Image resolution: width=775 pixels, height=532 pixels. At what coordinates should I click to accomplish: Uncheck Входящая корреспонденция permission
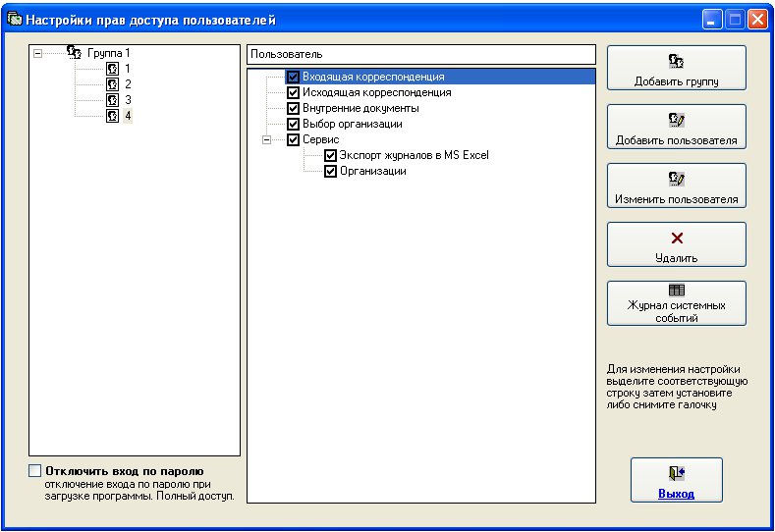pyautogui.click(x=293, y=77)
